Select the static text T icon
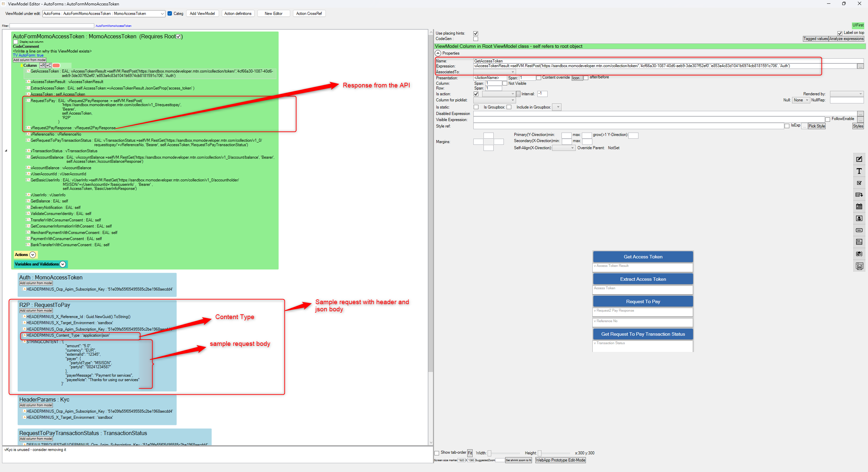This screenshot has height=472, width=868. click(x=859, y=171)
